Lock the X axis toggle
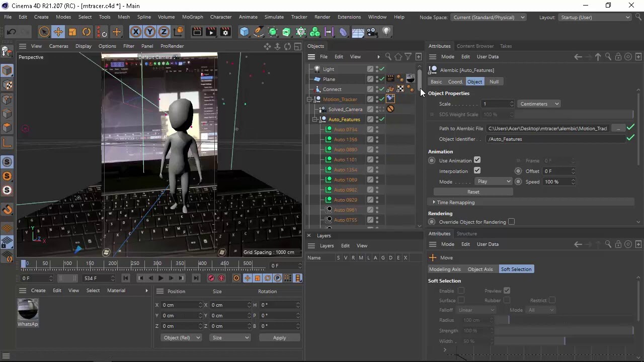This screenshot has height=362, width=644. coord(136,32)
